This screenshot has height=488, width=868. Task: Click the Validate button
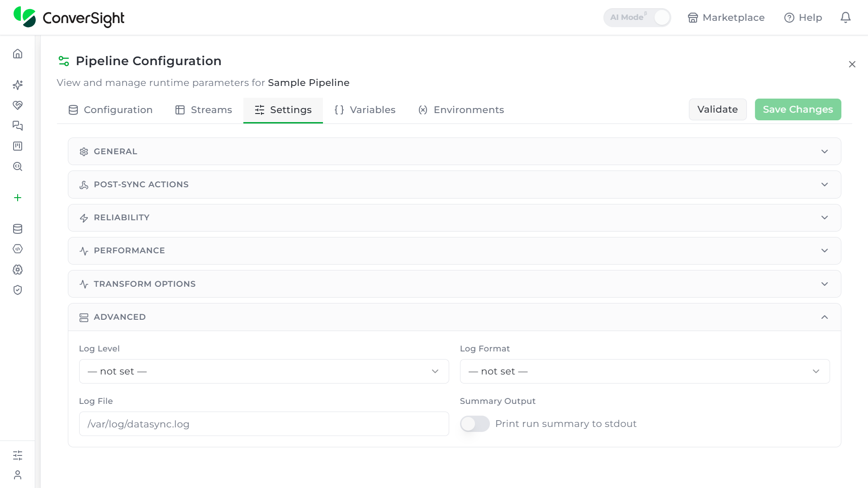(717, 109)
